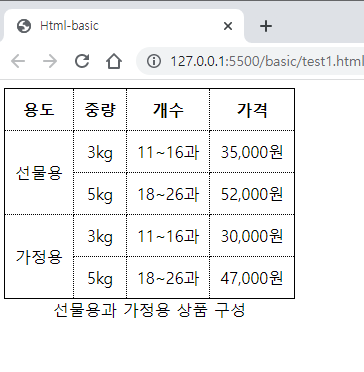Click the 가정용 row header cell
The height and width of the screenshot is (372, 364).
click(x=39, y=257)
